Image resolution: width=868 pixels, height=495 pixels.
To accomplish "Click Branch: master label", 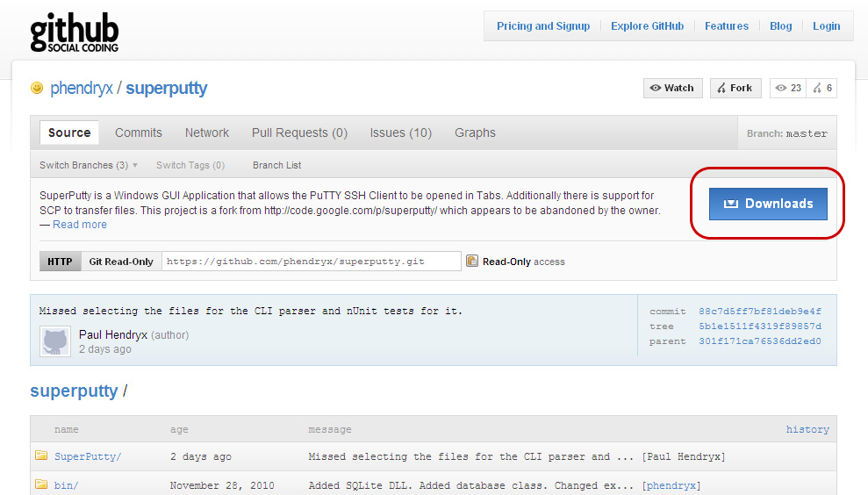I will [x=786, y=133].
